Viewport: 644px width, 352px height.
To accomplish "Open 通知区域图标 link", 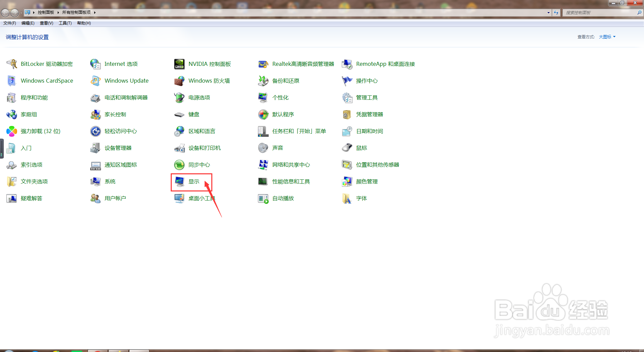I will pyautogui.click(x=121, y=165).
